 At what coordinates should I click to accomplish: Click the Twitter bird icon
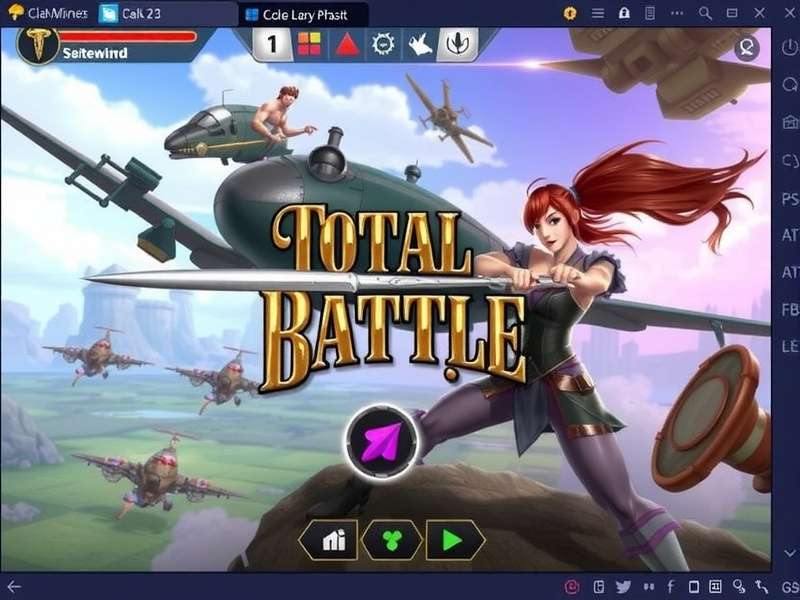click(x=623, y=587)
